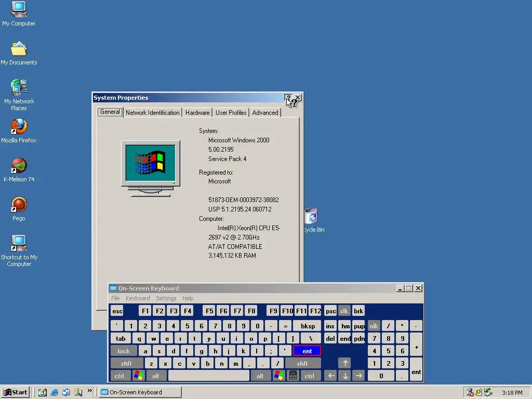Click the psc print screen key

[x=330, y=311]
